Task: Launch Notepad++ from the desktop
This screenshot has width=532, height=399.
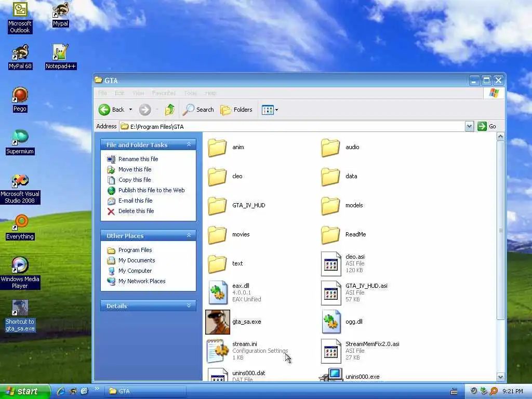Action: coord(61,57)
